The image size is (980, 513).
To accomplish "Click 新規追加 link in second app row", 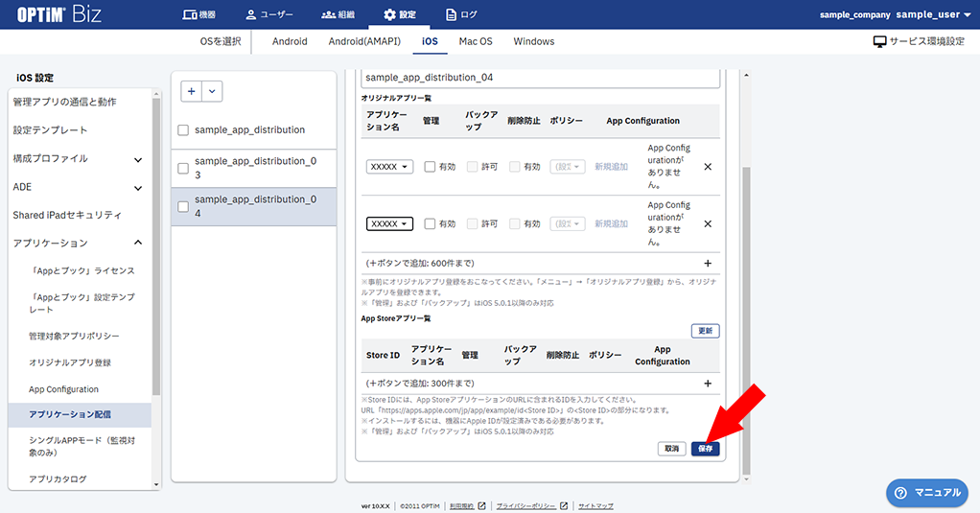I will pyautogui.click(x=611, y=223).
